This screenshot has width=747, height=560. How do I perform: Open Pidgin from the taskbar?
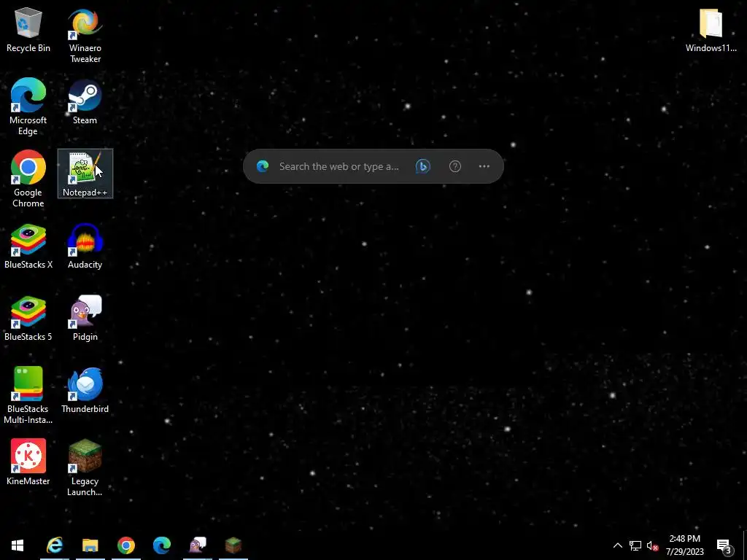pyautogui.click(x=198, y=545)
